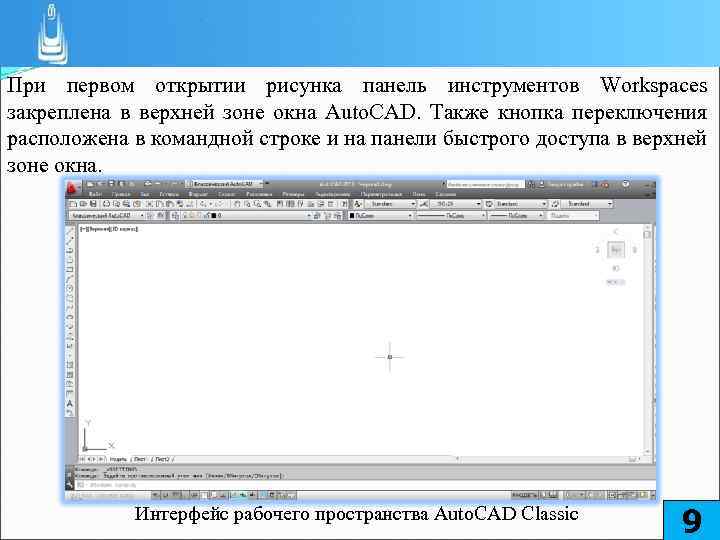Click the Save icon in Standard toolbar
This screenshot has width=720, height=540.
(93, 204)
